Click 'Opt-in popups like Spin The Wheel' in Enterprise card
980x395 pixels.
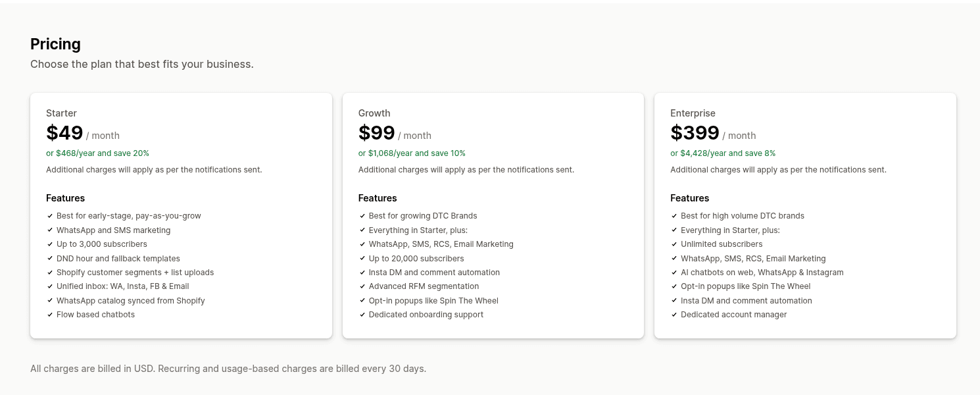746,286
